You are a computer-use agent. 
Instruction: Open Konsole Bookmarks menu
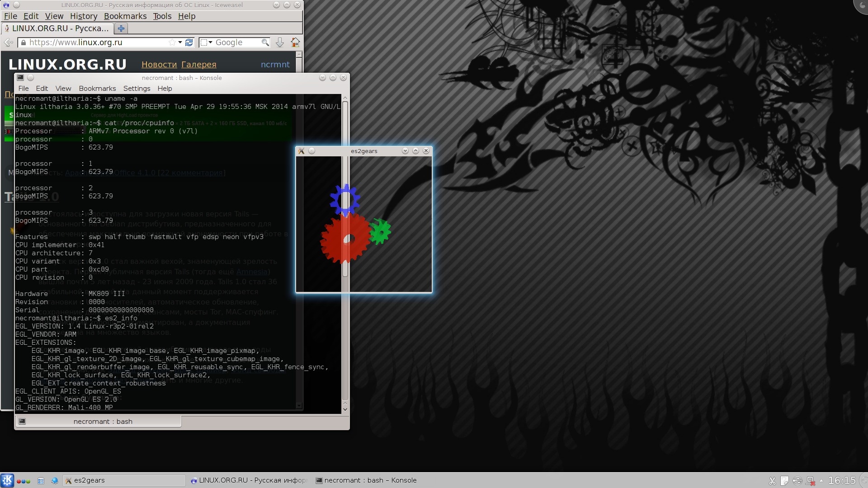pyautogui.click(x=97, y=89)
